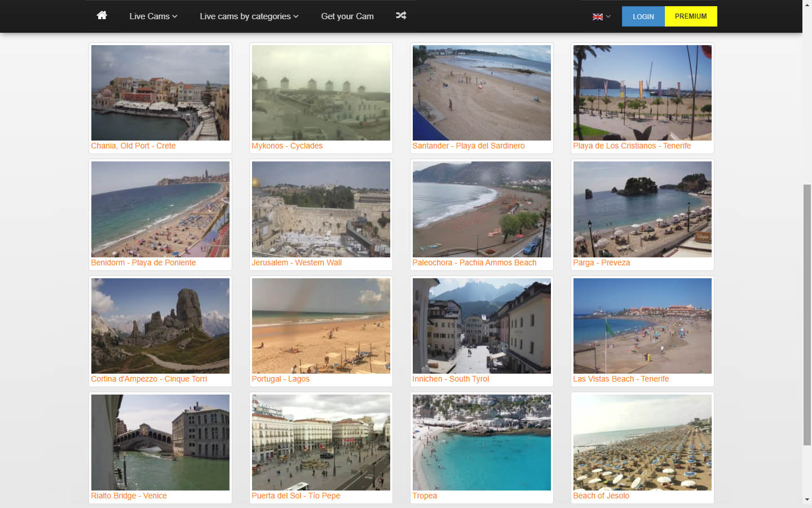Click the page vertical scrollbar thumb
812x508 pixels.
coord(807,315)
